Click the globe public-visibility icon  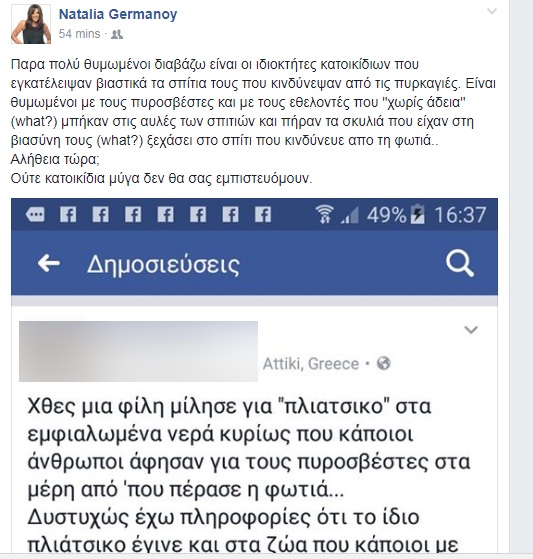[x=384, y=363]
